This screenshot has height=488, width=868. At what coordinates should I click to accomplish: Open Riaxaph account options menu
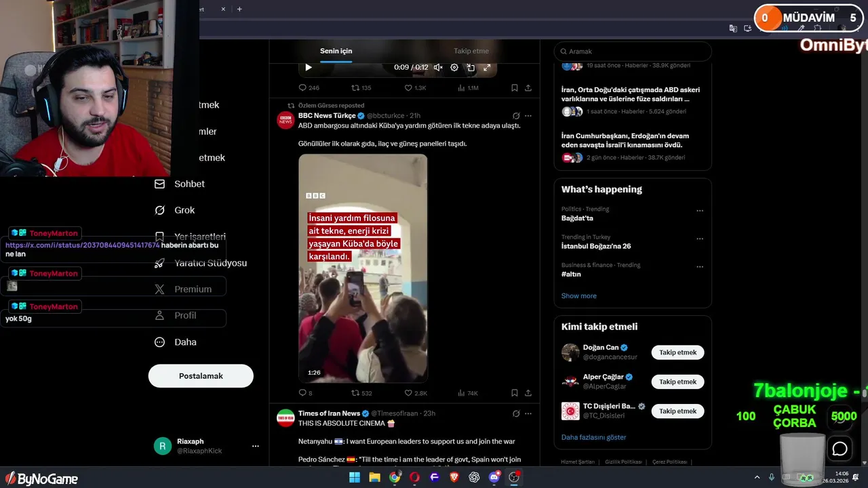[x=256, y=446]
